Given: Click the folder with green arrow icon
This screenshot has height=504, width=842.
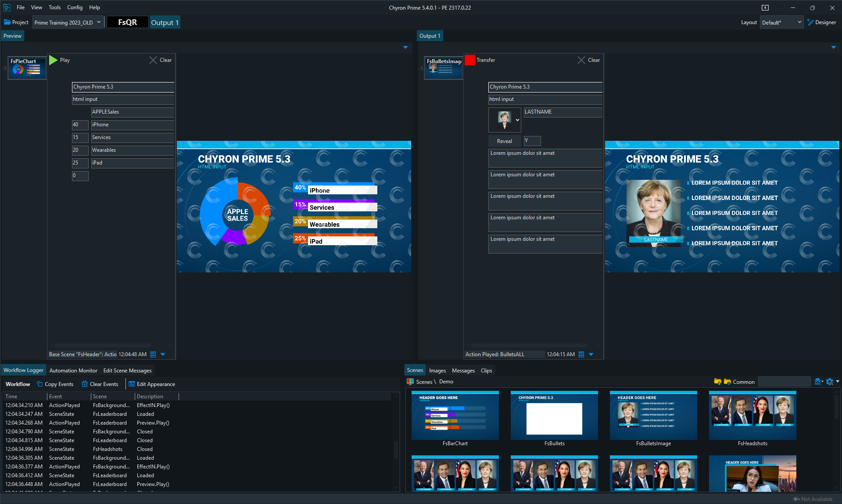Looking at the screenshot, I should point(718,382).
